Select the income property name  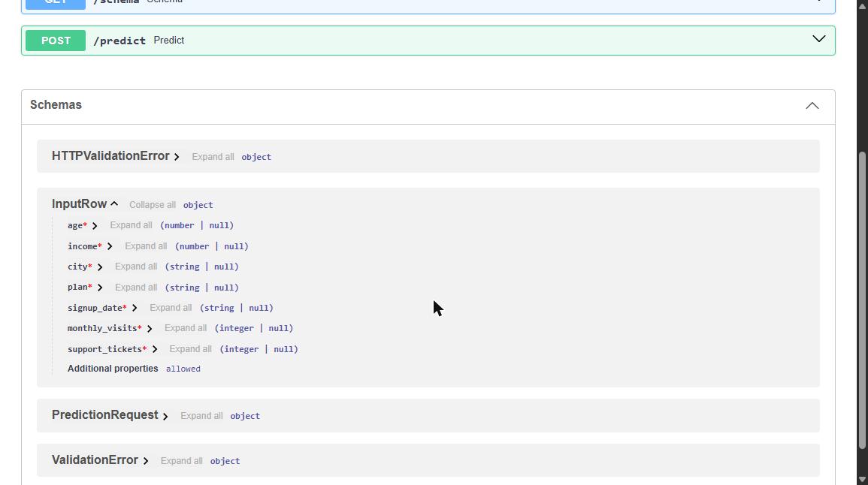83,247
